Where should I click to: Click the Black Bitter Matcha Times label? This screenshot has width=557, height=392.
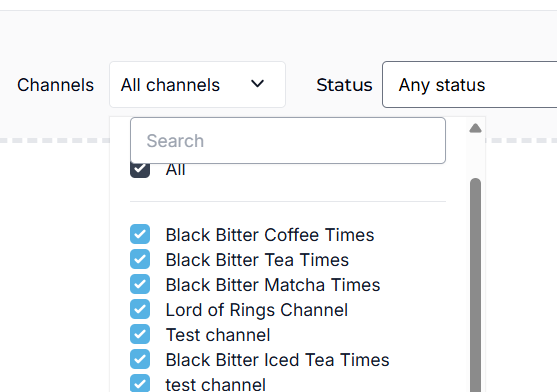[273, 285]
